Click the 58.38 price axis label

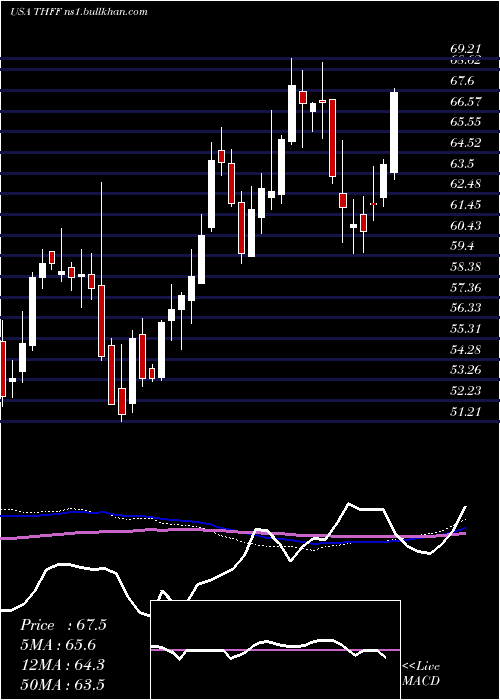[x=466, y=267]
